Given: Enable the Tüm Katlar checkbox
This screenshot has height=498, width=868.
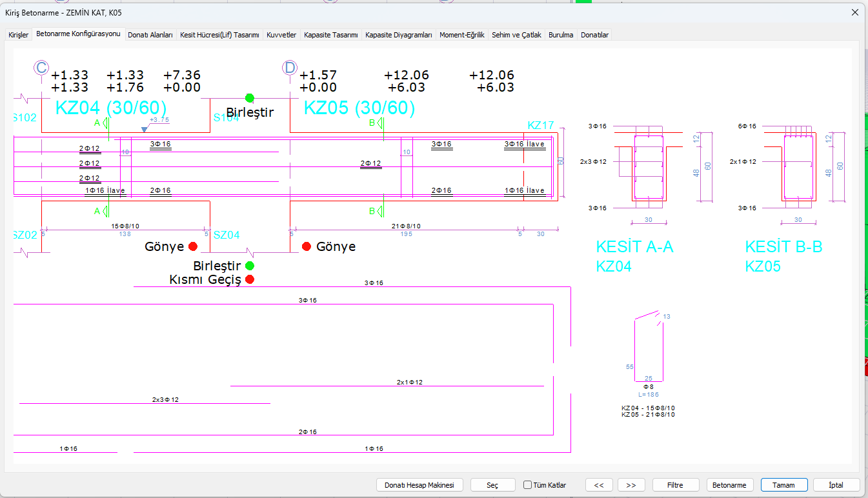Looking at the screenshot, I should click(527, 485).
